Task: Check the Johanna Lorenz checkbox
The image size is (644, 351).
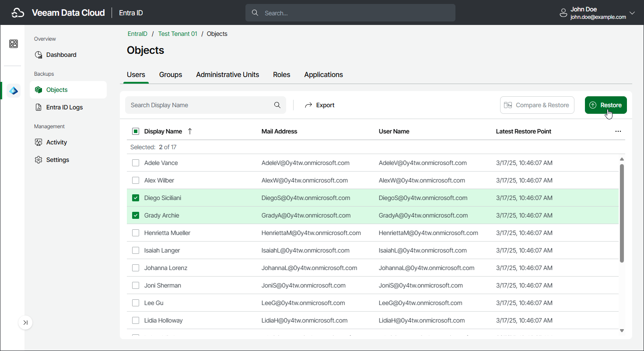Action: point(136,268)
